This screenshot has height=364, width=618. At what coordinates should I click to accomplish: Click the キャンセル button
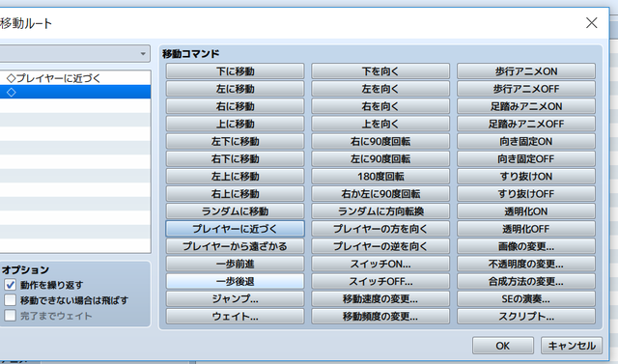coord(572,346)
